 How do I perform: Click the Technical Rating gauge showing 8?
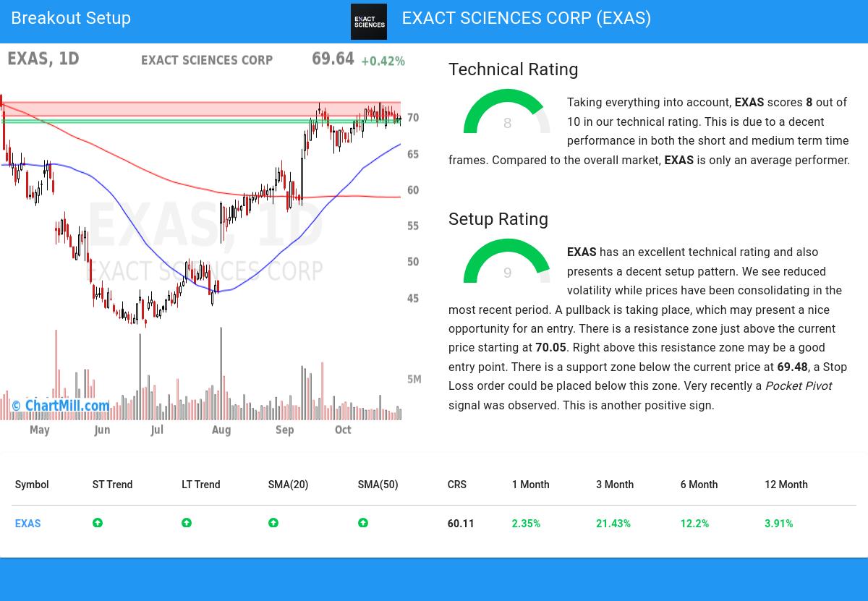coord(506,113)
